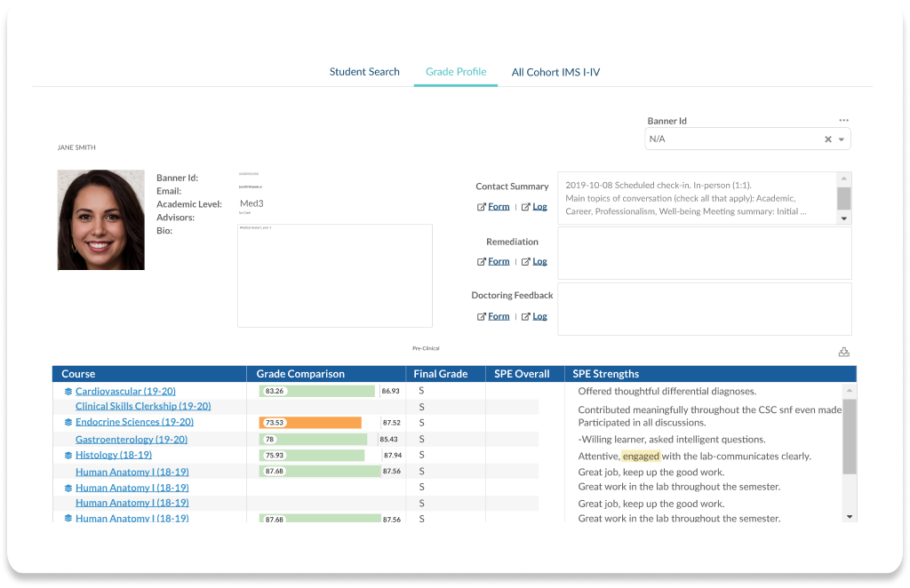Switch to the Student Search tab
Screen dimensions: 910x588
pos(364,72)
